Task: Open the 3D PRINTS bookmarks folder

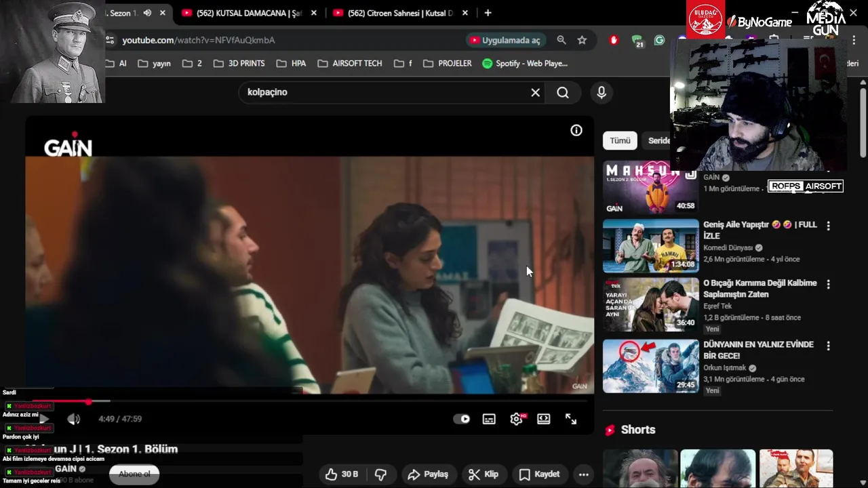Action: pyautogui.click(x=239, y=63)
